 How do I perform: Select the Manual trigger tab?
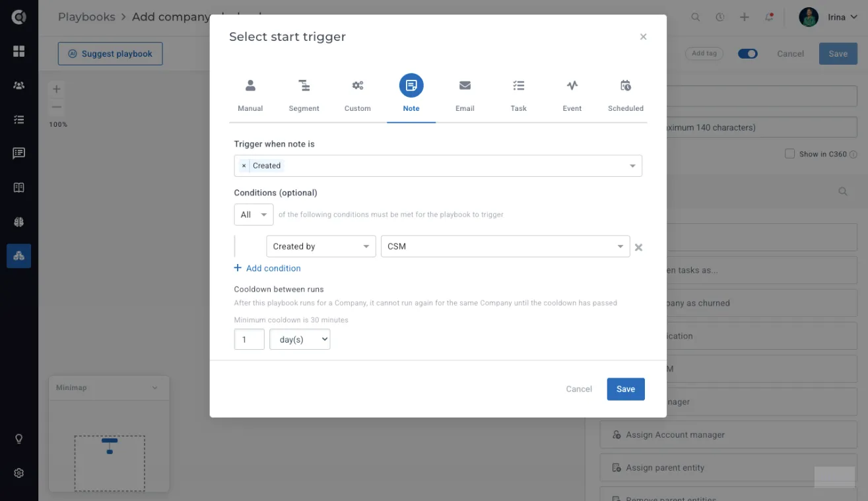pyautogui.click(x=250, y=96)
